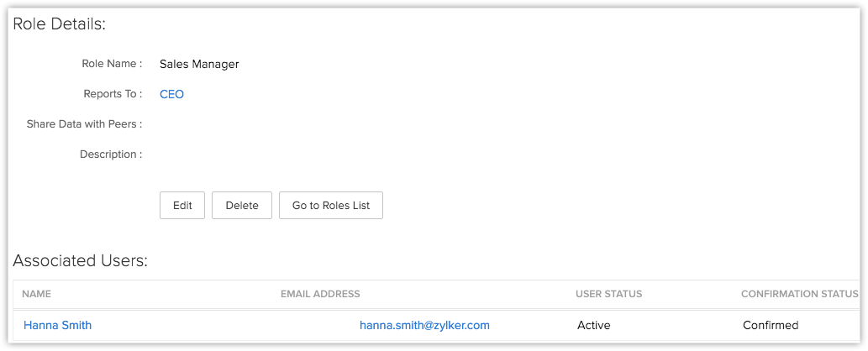
Task: Click the USER STATUS column header
Action: tap(608, 294)
